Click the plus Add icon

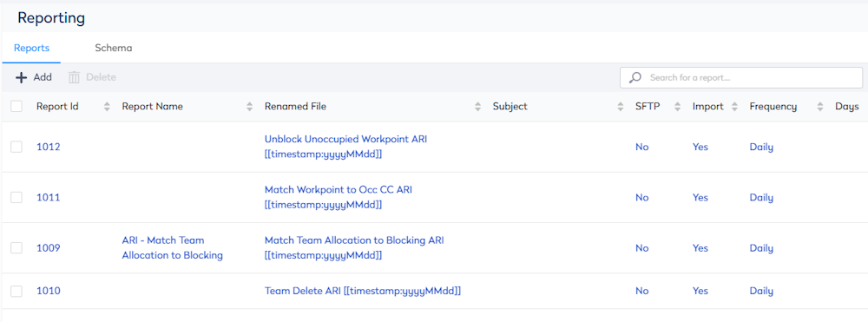pos(21,77)
